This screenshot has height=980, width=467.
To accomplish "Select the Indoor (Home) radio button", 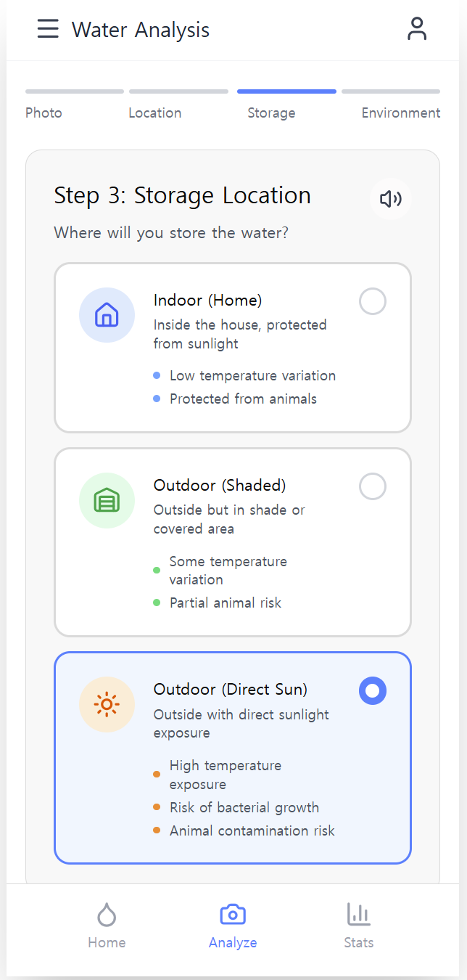I will coord(373,301).
